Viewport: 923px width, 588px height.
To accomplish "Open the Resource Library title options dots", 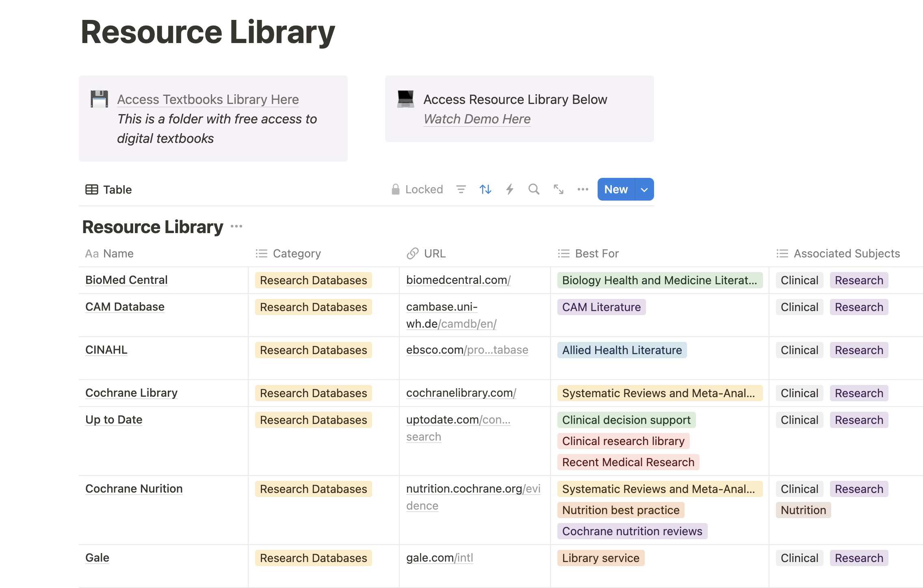I will click(236, 227).
